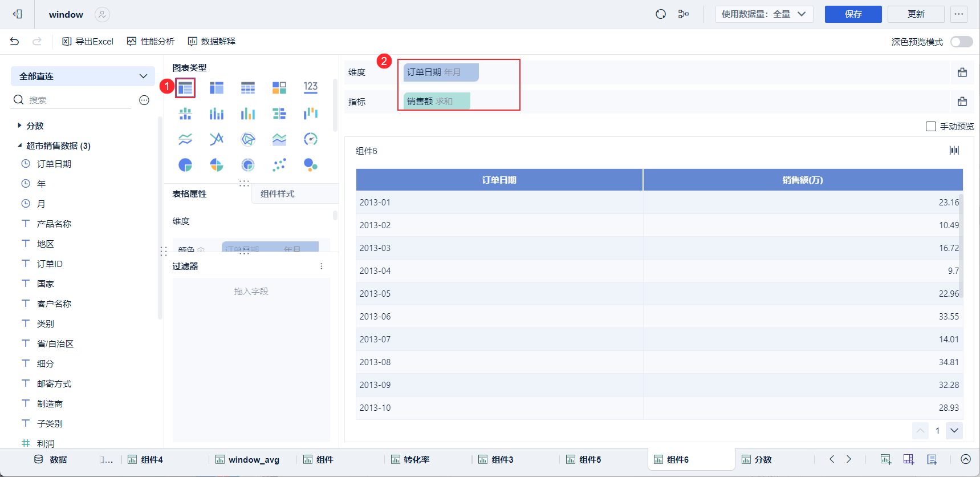Click the 更新 button
The width and height of the screenshot is (980, 477).
916,14
